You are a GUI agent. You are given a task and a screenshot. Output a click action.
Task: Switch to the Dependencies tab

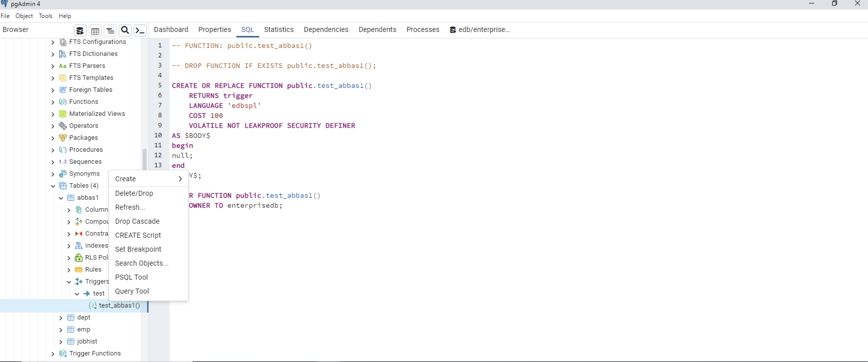pos(326,30)
